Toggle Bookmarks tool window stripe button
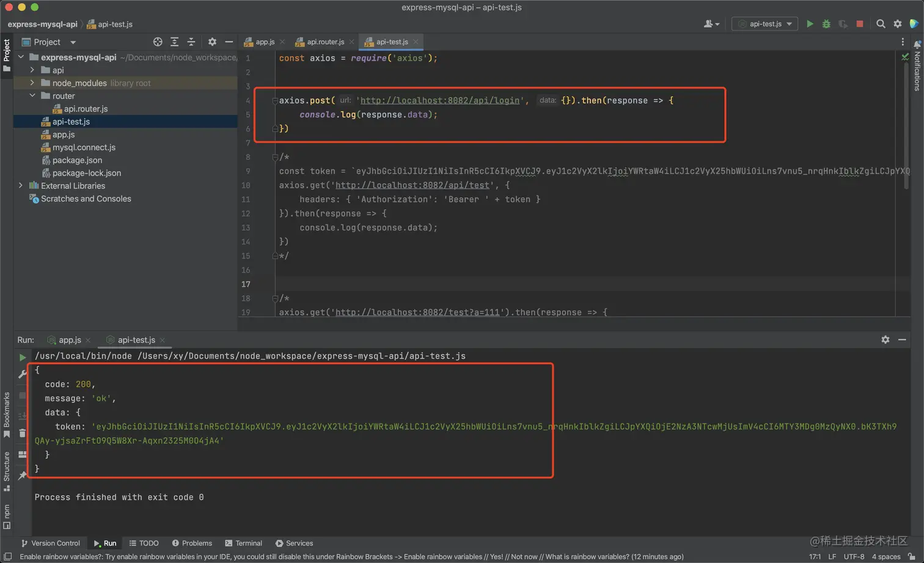 (7, 415)
